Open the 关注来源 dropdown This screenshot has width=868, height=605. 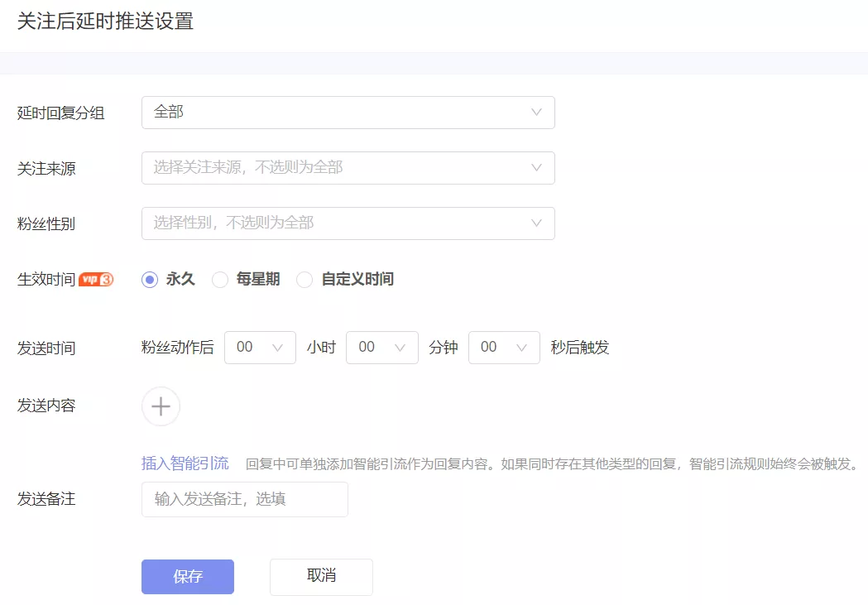[x=348, y=167]
